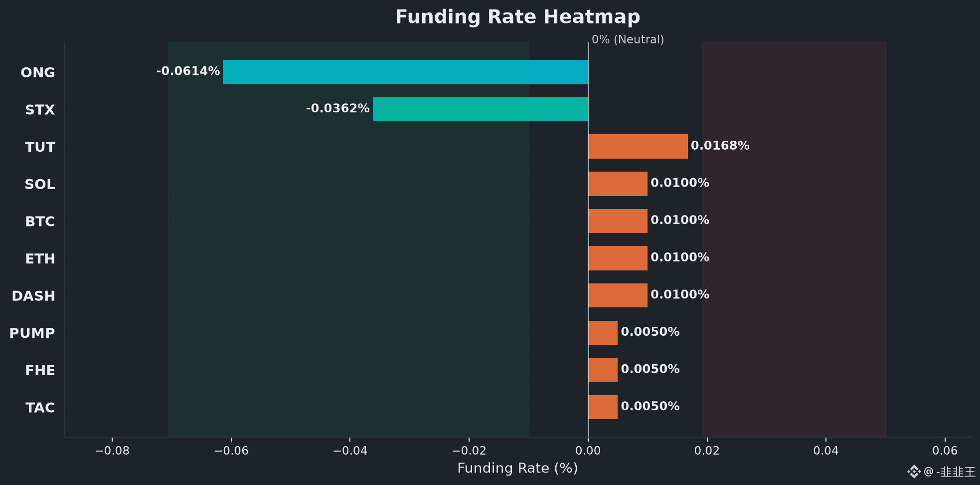This screenshot has width=980, height=485.
Task: Click the Funding Rate Heatmap title
Action: pos(517,17)
